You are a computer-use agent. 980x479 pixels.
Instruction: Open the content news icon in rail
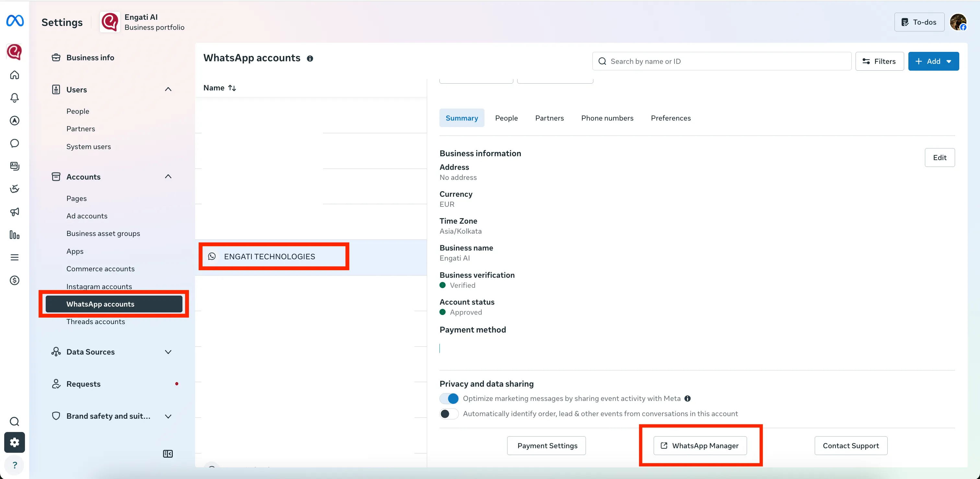15,166
